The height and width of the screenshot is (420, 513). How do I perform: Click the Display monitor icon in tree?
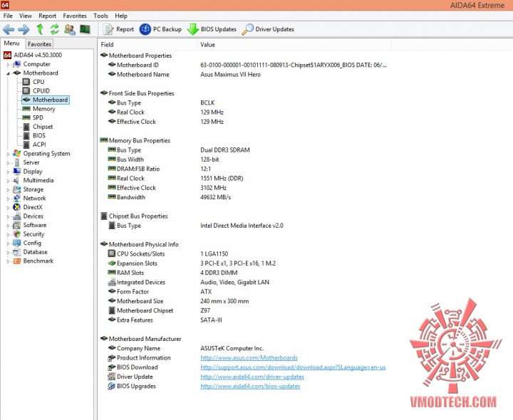point(16,172)
